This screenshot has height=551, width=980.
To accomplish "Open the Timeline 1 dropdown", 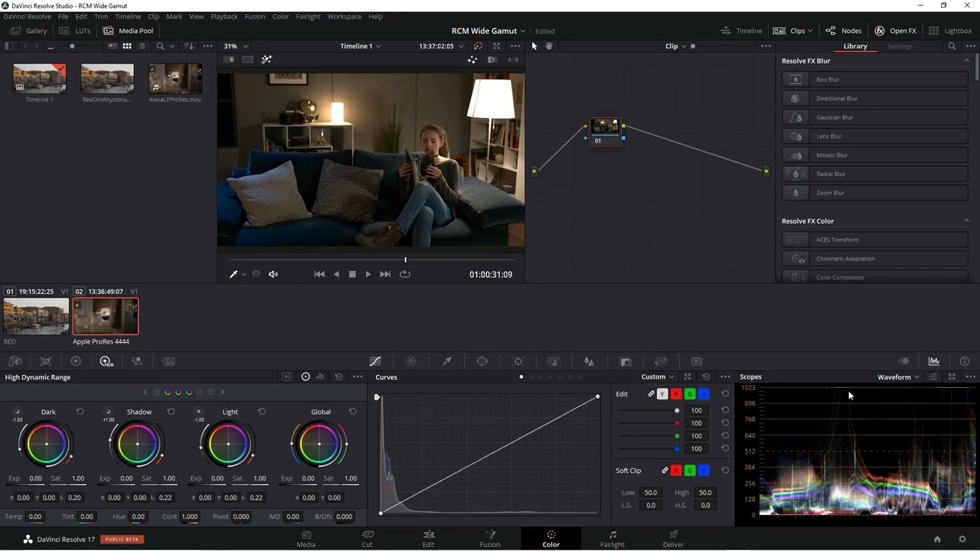I will tap(360, 46).
